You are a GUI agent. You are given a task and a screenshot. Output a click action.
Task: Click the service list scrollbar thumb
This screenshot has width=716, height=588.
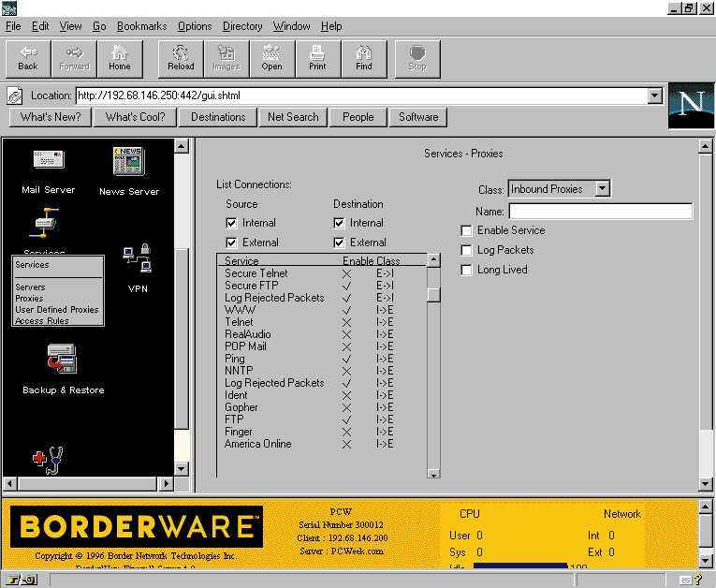coord(433,294)
